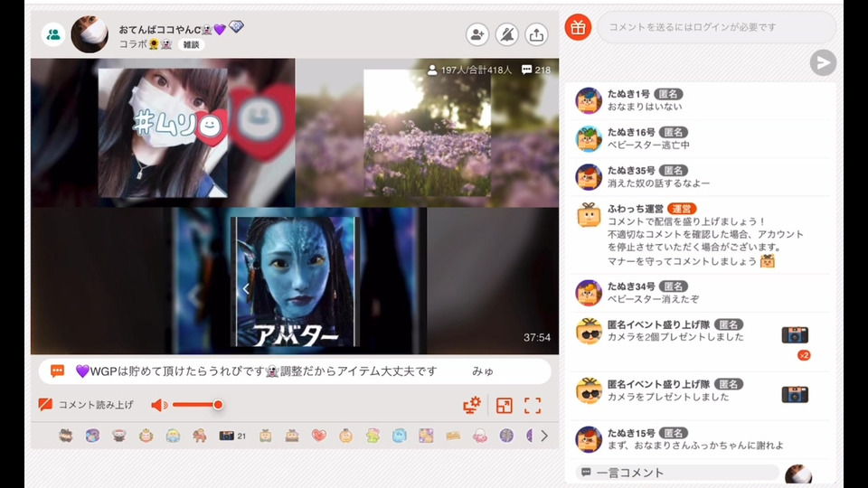868x488 pixels.
Task: Click streamer name おてんばココやんC
Action: [160, 30]
